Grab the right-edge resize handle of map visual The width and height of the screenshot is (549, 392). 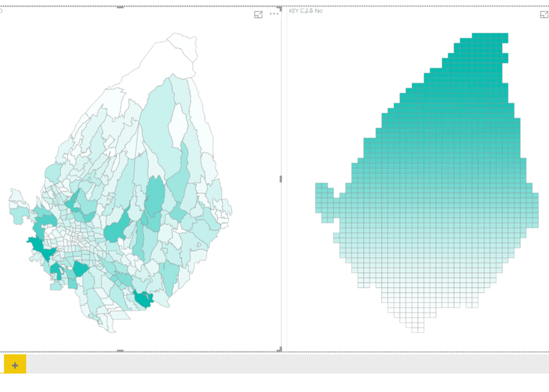280,179
